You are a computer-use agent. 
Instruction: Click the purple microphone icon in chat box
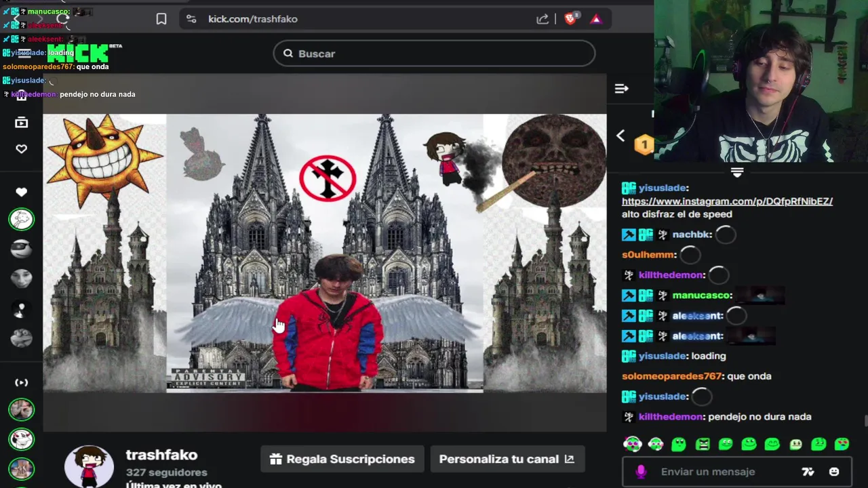tap(641, 472)
